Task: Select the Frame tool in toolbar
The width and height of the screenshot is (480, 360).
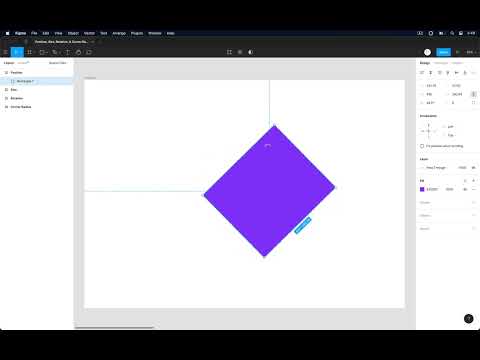Action: tap(30, 52)
